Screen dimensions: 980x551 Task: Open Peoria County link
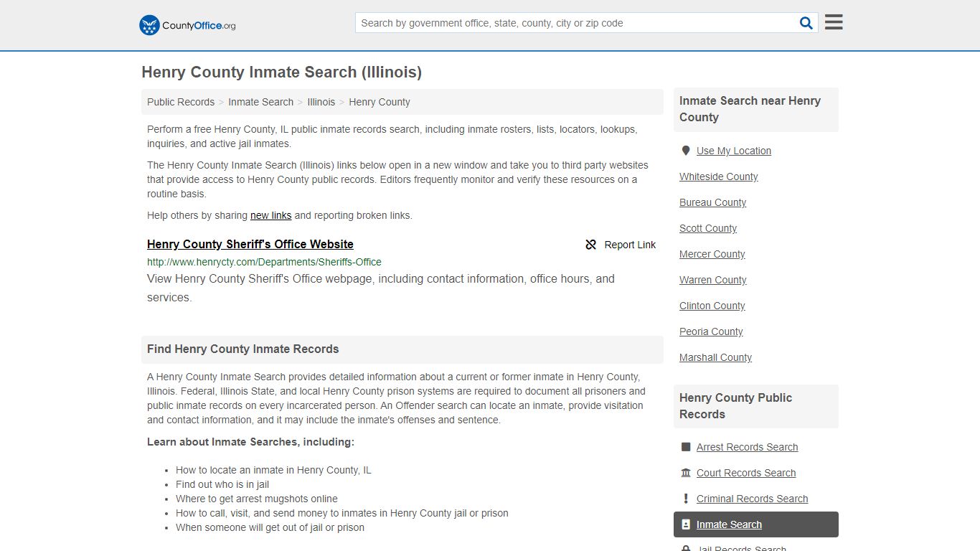711,331
